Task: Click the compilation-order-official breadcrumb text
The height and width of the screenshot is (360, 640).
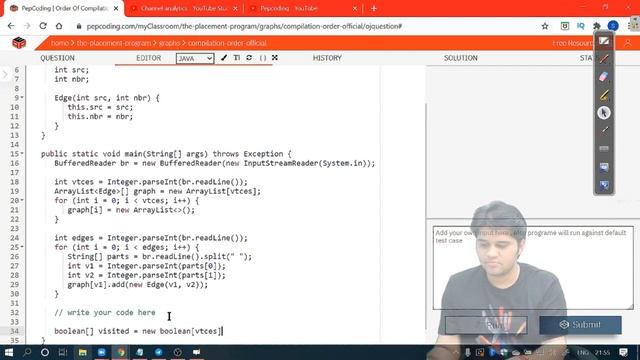Action: point(227,43)
